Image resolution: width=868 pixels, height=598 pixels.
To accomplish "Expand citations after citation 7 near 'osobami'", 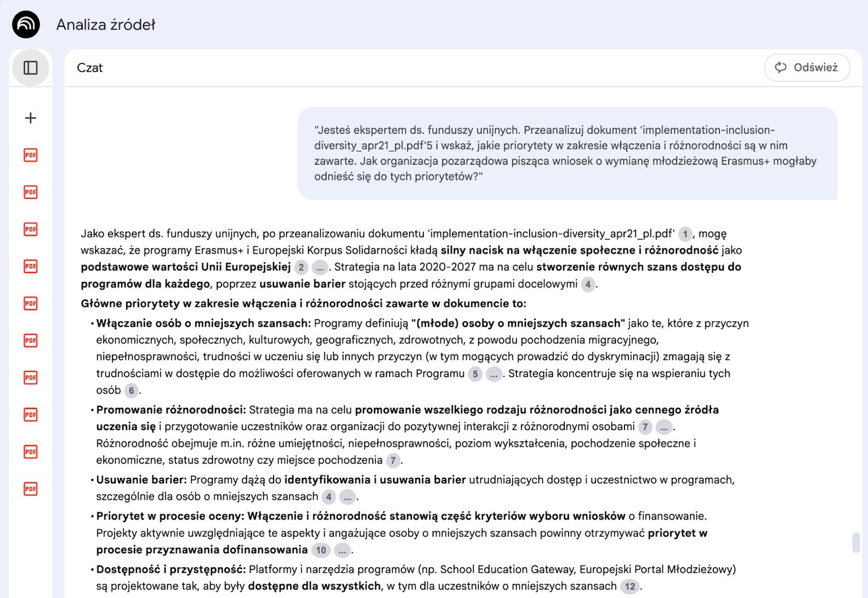I will click(x=663, y=427).
